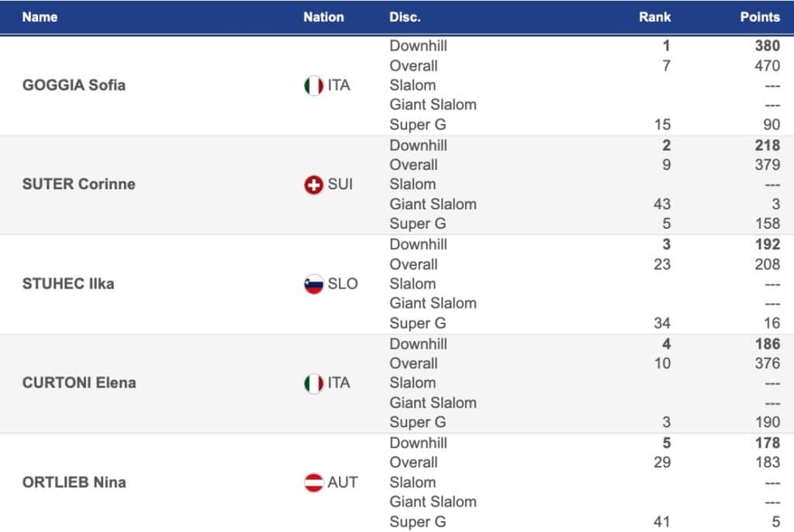Click the Austria flag icon beside ORTLIEB Nina
The image size is (794, 532).
(x=313, y=482)
